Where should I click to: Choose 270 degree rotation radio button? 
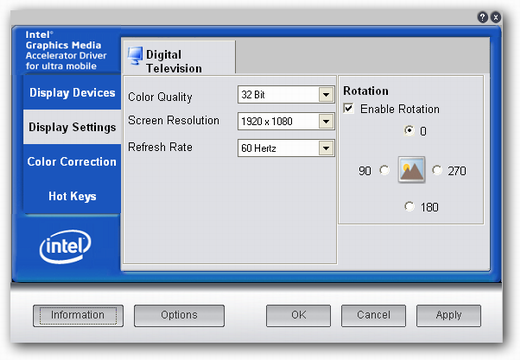tap(437, 170)
